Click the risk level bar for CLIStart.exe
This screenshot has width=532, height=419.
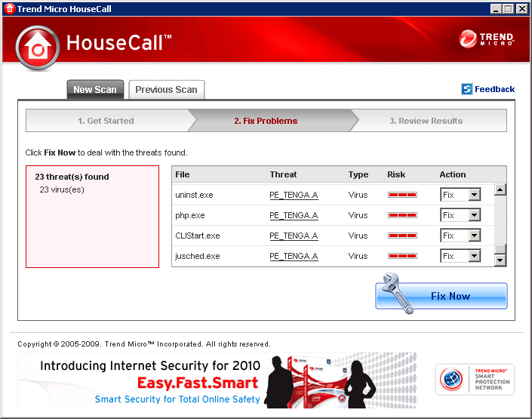click(402, 236)
